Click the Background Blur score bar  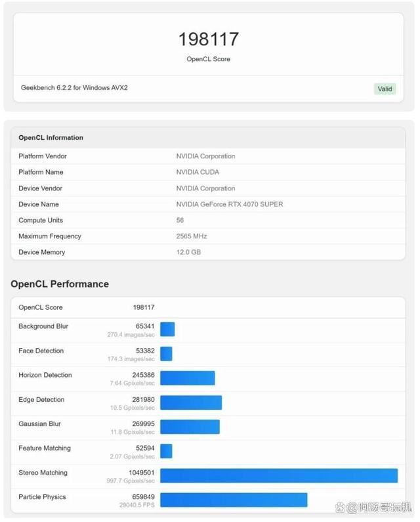tap(167, 330)
